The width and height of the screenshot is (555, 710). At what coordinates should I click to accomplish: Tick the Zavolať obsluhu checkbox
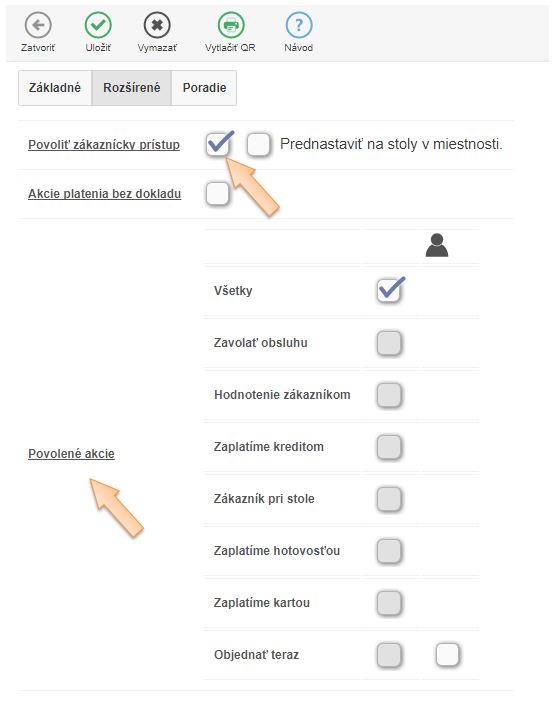[389, 343]
